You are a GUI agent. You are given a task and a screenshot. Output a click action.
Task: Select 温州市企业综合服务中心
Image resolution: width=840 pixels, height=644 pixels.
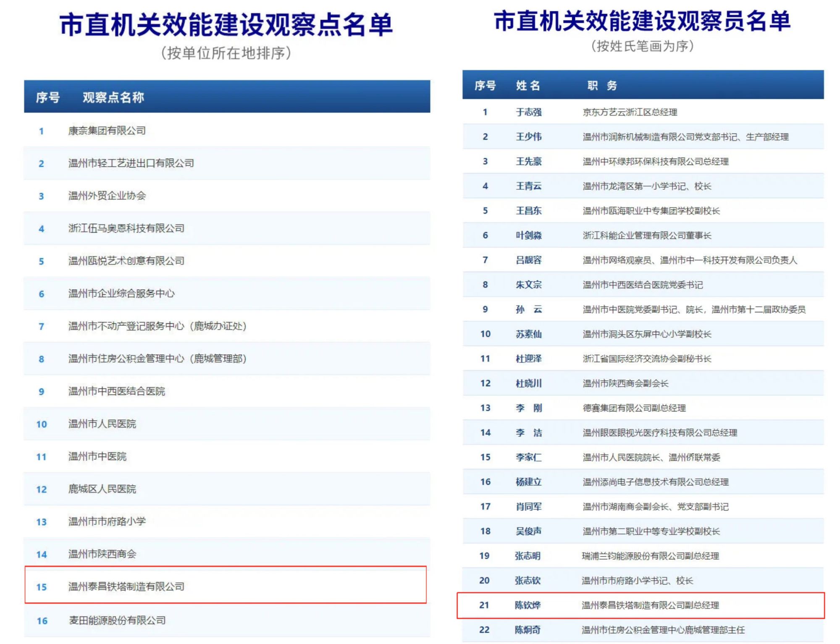click(227, 293)
